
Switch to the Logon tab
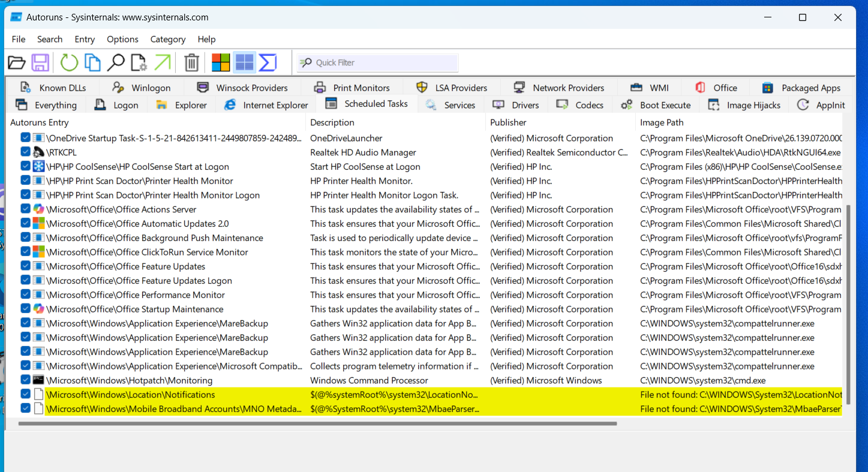pos(116,105)
